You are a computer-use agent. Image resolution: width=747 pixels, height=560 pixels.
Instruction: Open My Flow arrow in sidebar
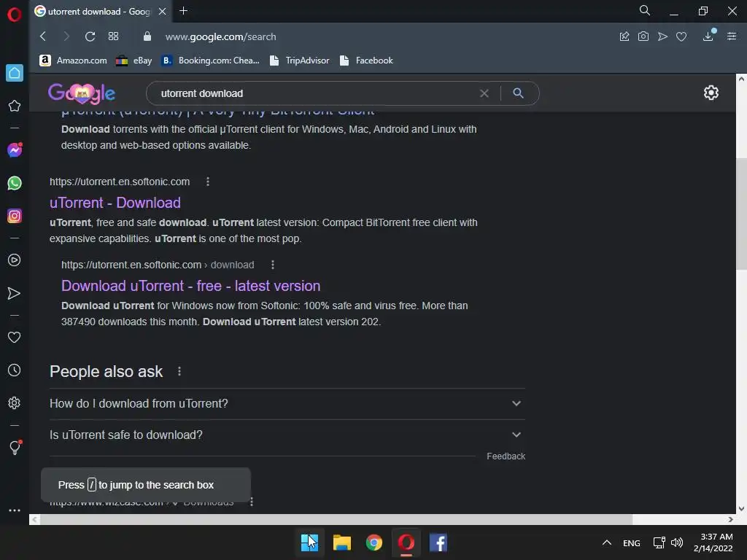click(x=15, y=293)
